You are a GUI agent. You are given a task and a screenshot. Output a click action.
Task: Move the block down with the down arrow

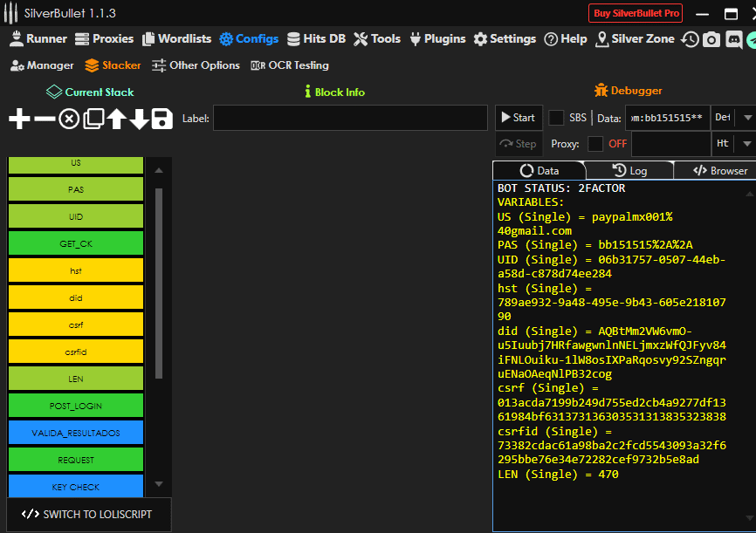pyautogui.click(x=140, y=119)
